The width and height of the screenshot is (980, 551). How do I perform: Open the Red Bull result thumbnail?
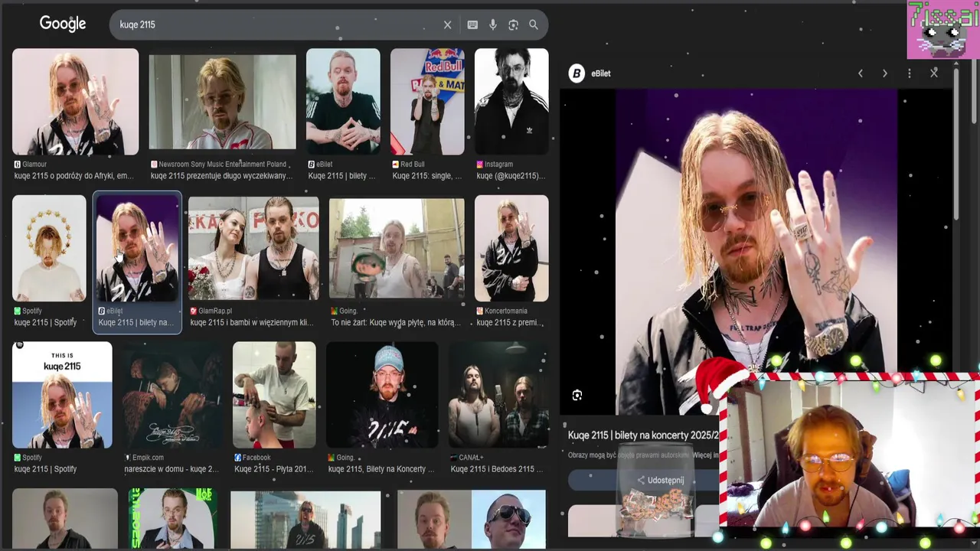tap(427, 102)
